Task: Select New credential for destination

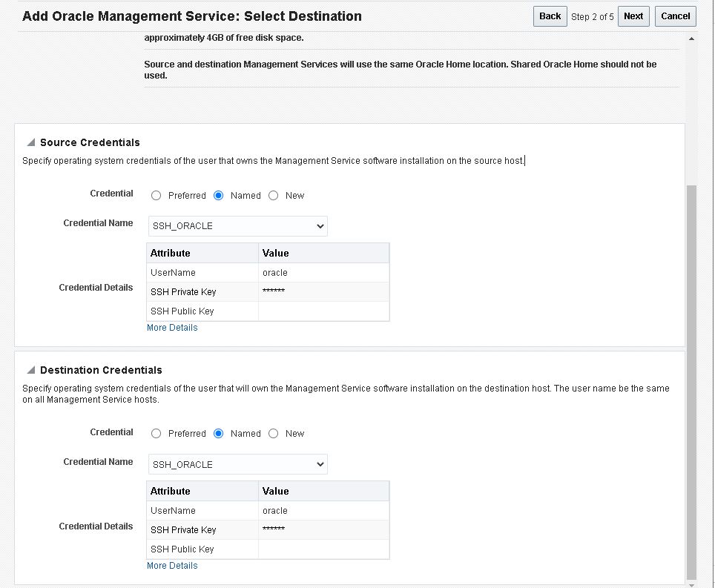Action: [272, 433]
